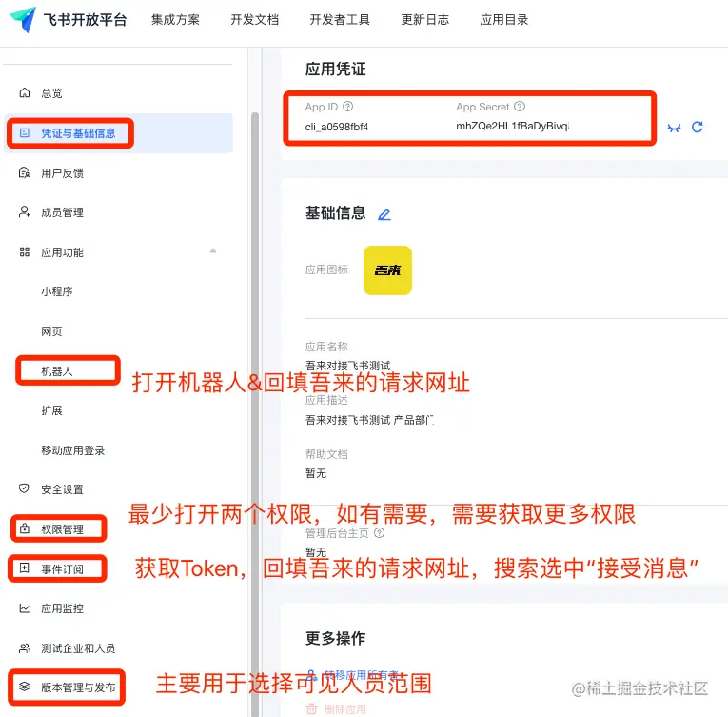
Task: Open 权限管理 in sidebar
Action: point(62,529)
